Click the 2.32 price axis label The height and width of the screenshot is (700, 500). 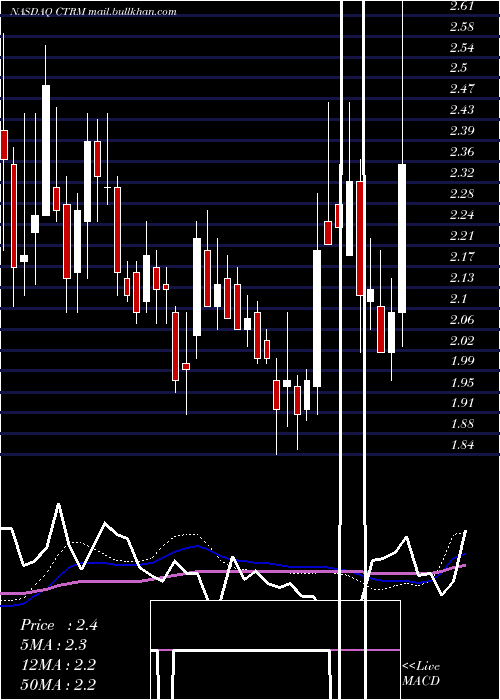click(462, 173)
